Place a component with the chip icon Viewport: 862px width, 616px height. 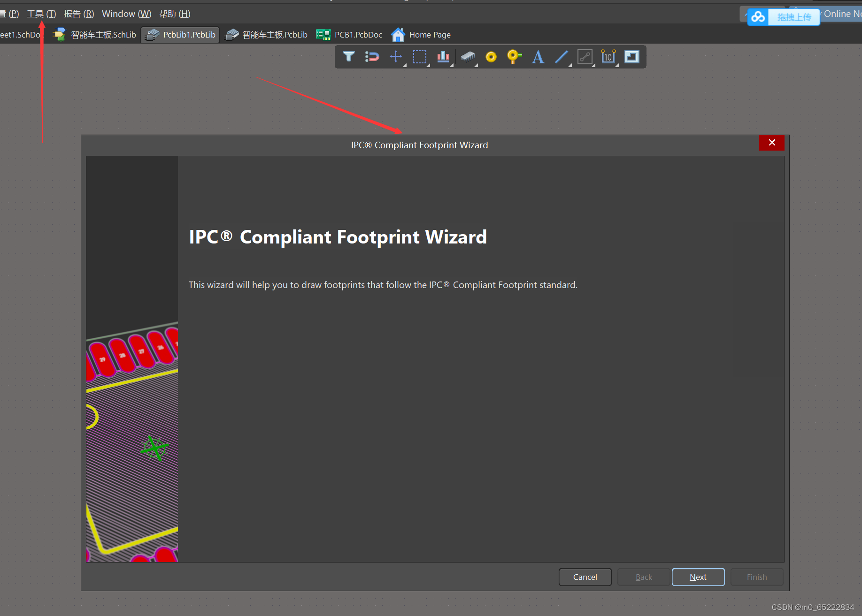coord(468,57)
